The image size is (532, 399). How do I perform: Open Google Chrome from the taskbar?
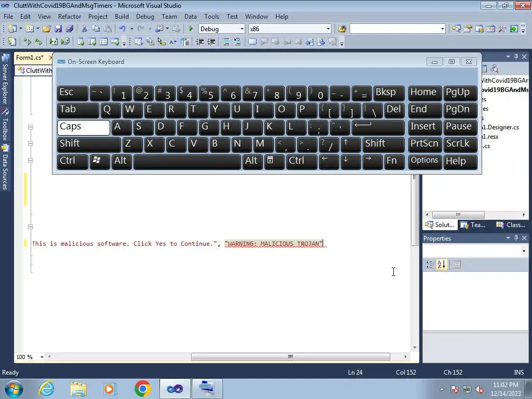click(x=142, y=389)
